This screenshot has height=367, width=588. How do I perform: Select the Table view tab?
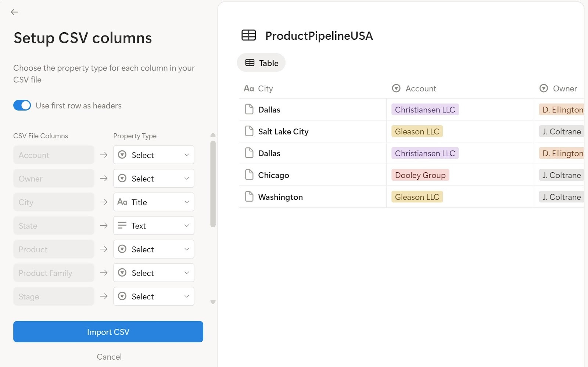[x=261, y=63]
